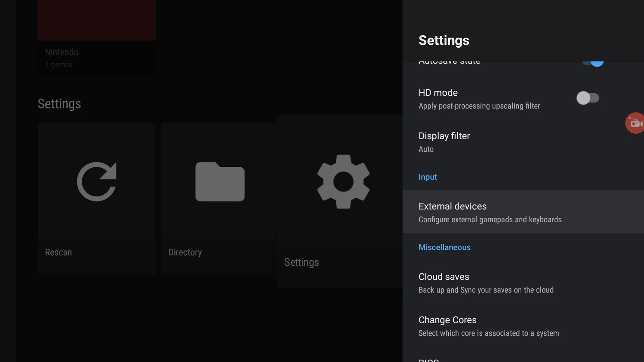Image resolution: width=644 pixels, height=362 pixels.
Task: Click the Rescan card label
Action: coord(59,252)
